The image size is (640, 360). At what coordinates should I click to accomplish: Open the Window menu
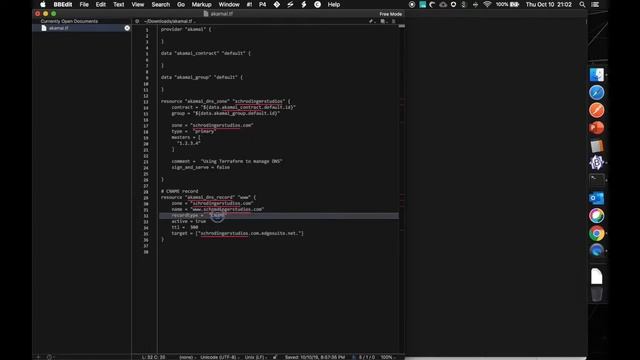(229, 4)
